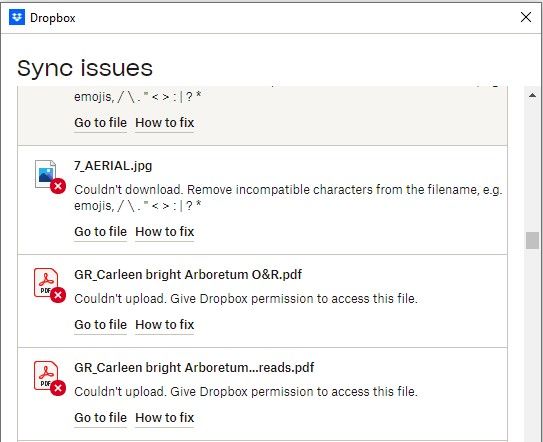Image resolution: width=543 pixels, height=442 pixels.
Task: Click the PDF icon for Arboretum O&R.pdf
Action: (46, 283)
